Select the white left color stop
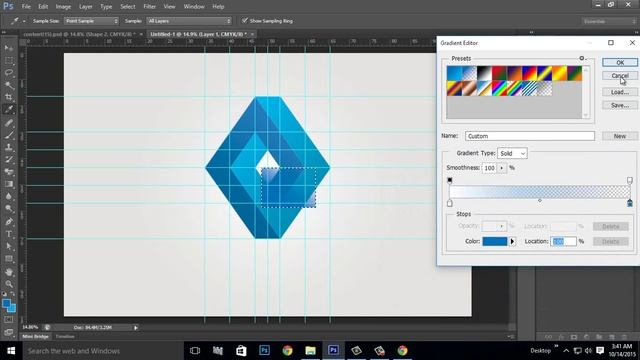 pyautogui.click(x=450, y=203)
